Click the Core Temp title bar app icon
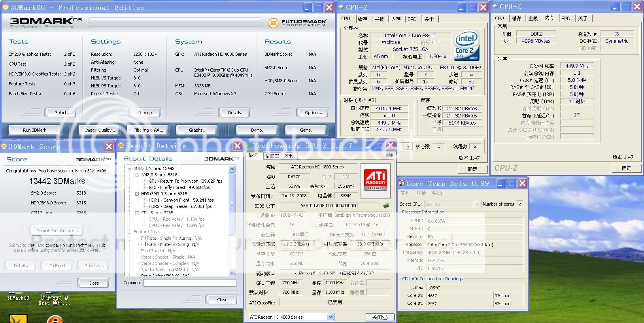Viewport: 644px width, 323px height. [401, 183]
